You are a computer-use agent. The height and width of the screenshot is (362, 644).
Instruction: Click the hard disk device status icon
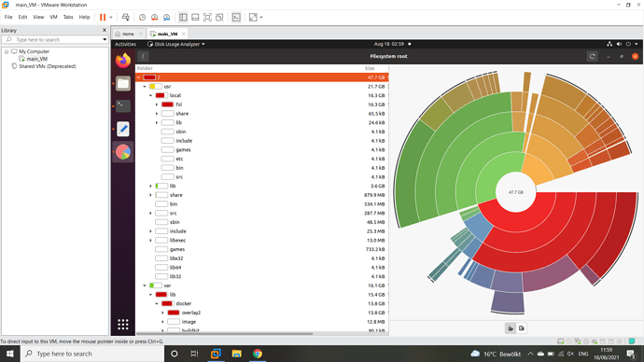pyautogui.click(x=560, y=341)
